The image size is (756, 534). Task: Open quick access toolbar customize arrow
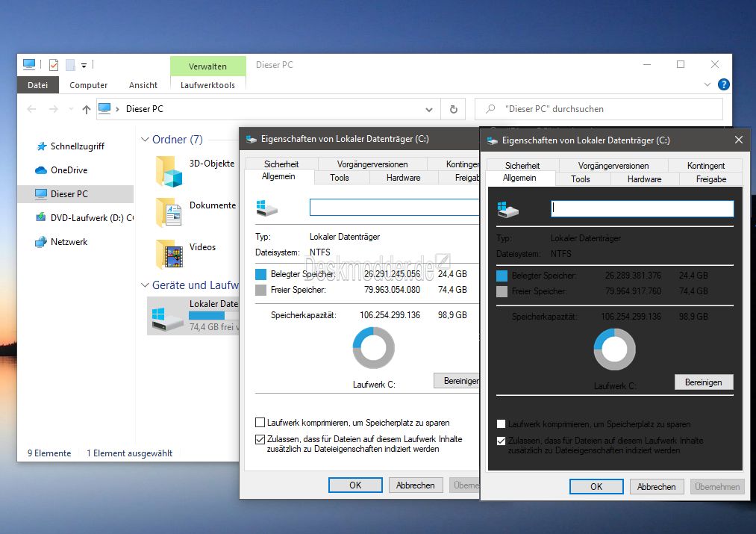coord(84,65)
